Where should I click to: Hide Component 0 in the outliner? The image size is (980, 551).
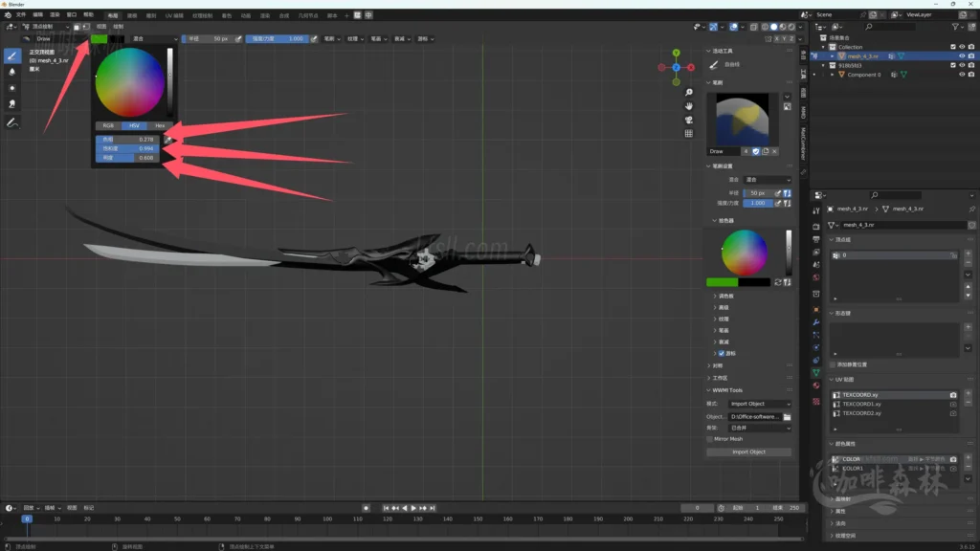[962, 75]
